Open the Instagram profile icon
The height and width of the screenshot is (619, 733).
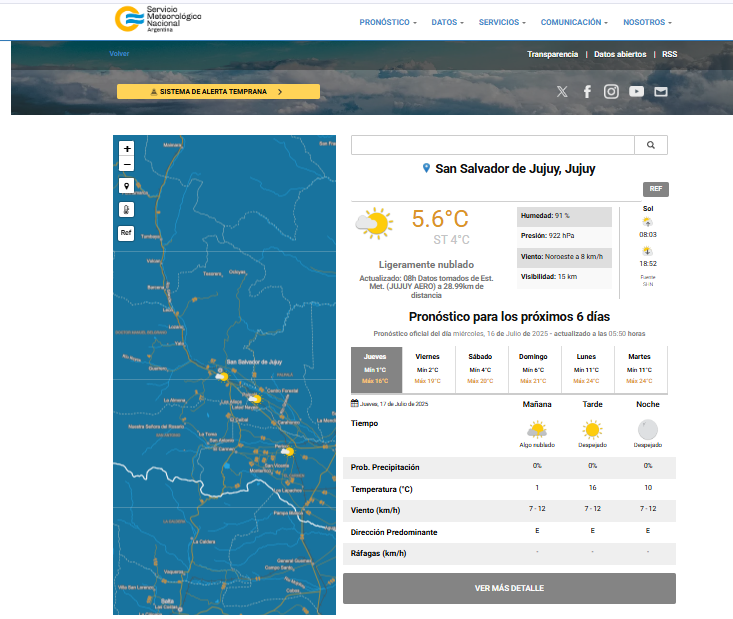tap(611, 91)
